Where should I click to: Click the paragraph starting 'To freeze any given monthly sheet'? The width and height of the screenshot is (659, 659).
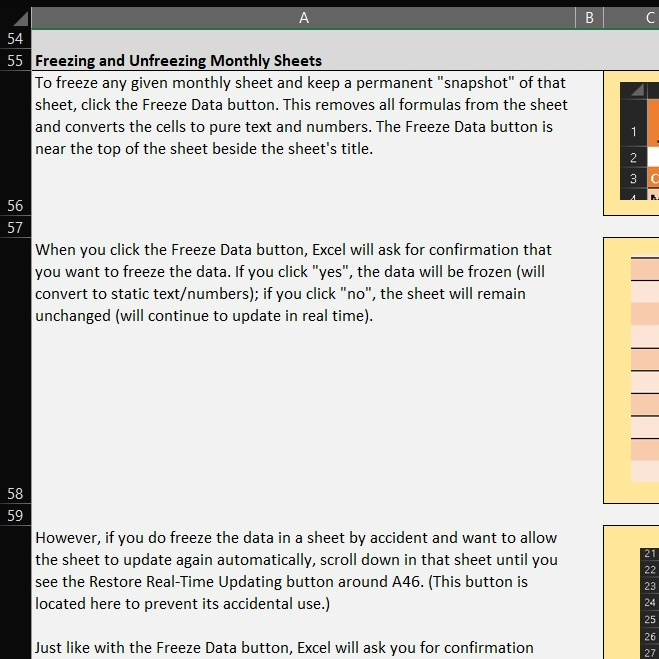pos(301,116)
